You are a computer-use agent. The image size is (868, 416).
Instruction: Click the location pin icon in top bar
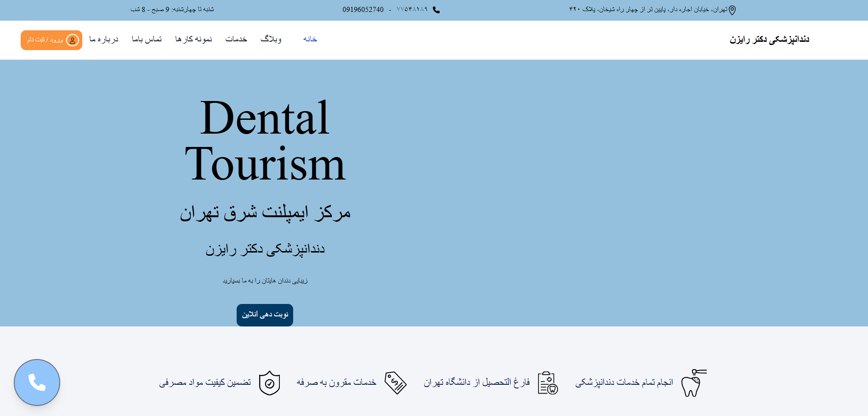coord(732,10)
